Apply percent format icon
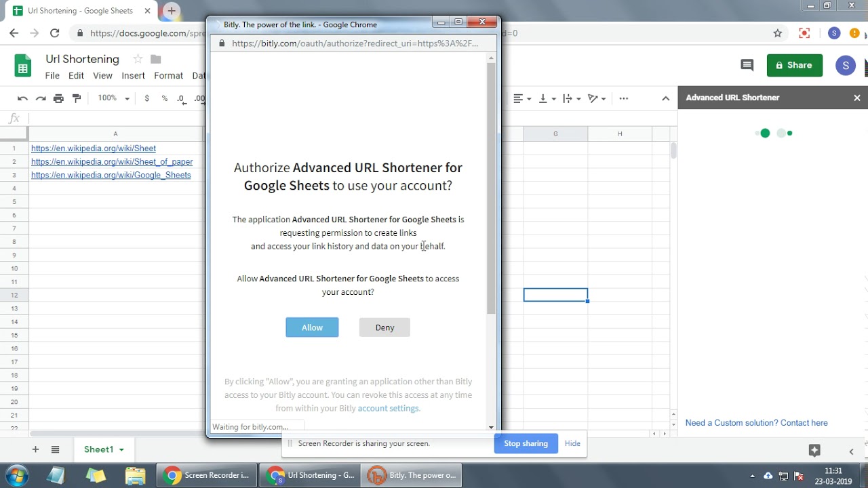 coord(164,98)
